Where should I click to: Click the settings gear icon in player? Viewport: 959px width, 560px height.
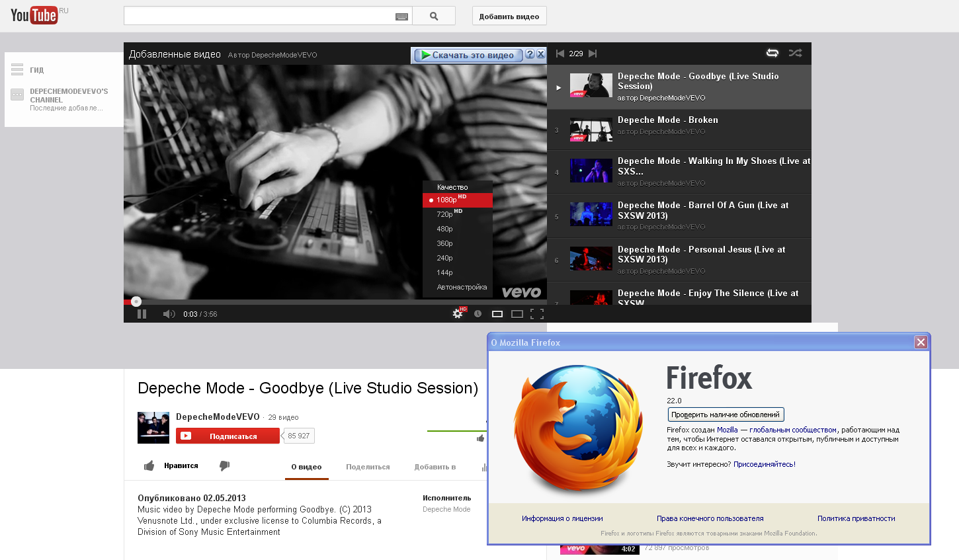[x=458, y=314]
